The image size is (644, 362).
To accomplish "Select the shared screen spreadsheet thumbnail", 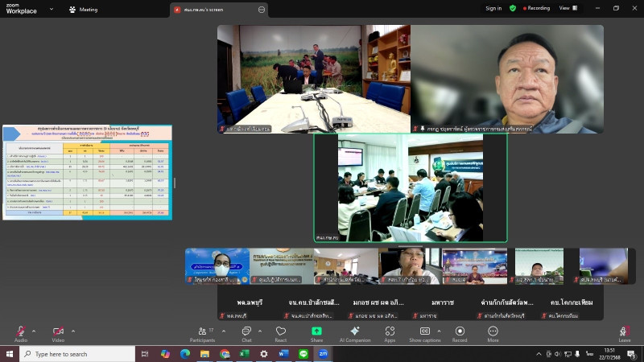I will (x=87, y=171).
